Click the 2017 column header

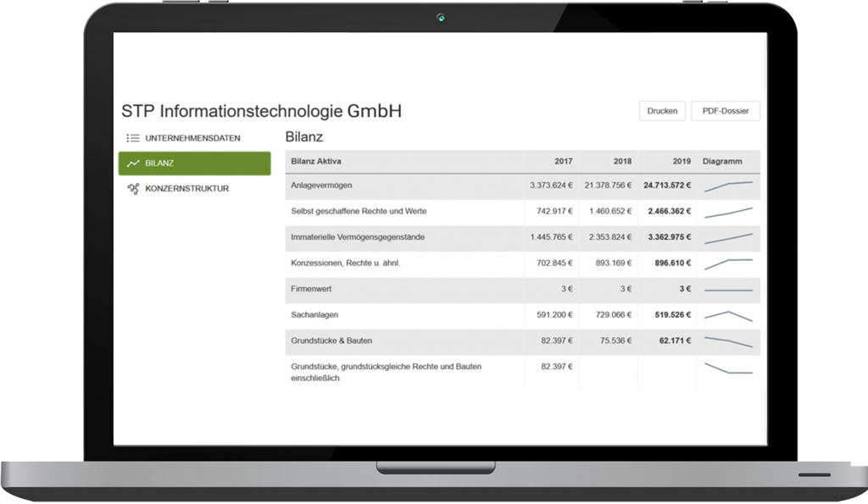click(563, 161)
